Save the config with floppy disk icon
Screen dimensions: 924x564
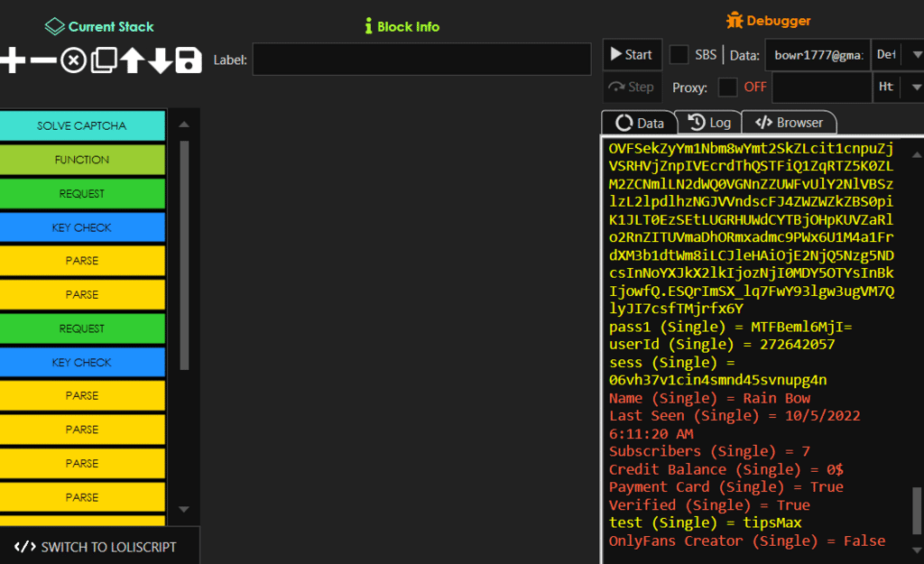188,60
